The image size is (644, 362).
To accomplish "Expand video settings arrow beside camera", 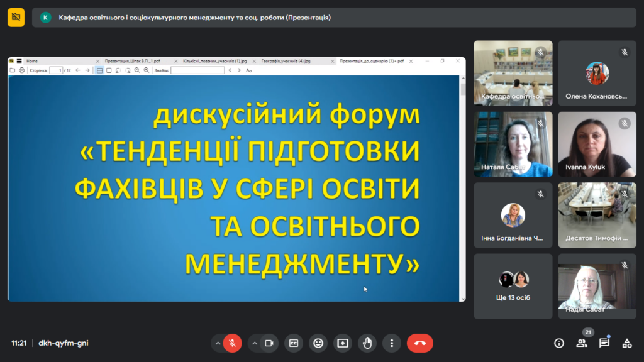I will pyautogui.click(x=254, y=343).
